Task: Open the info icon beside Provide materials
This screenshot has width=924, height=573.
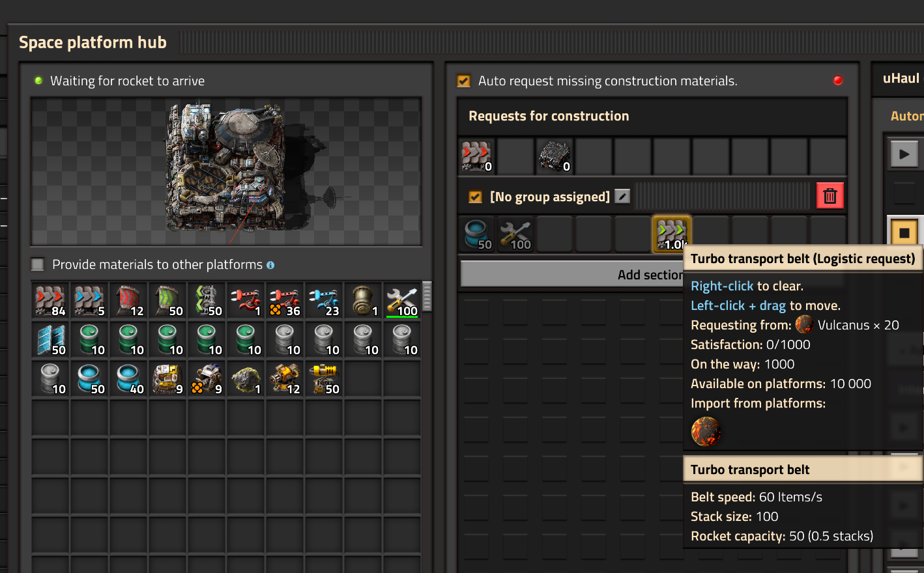Action: (270, 265)
